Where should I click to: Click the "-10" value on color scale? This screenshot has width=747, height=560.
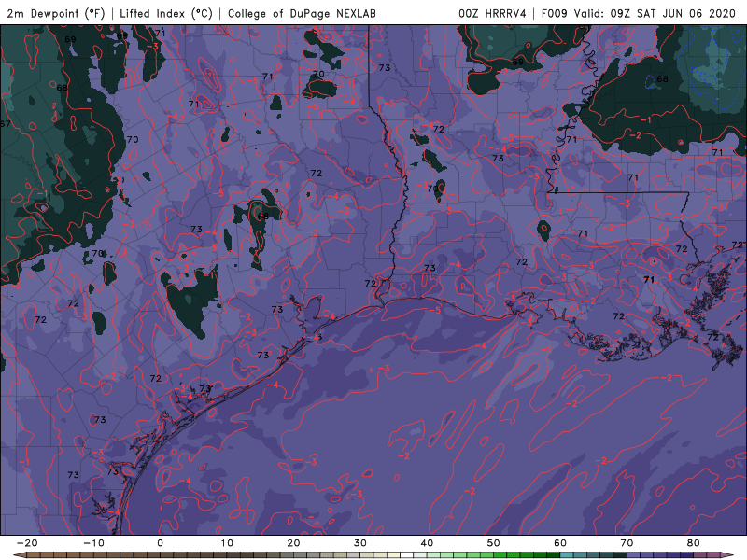[x=93, y=543]
